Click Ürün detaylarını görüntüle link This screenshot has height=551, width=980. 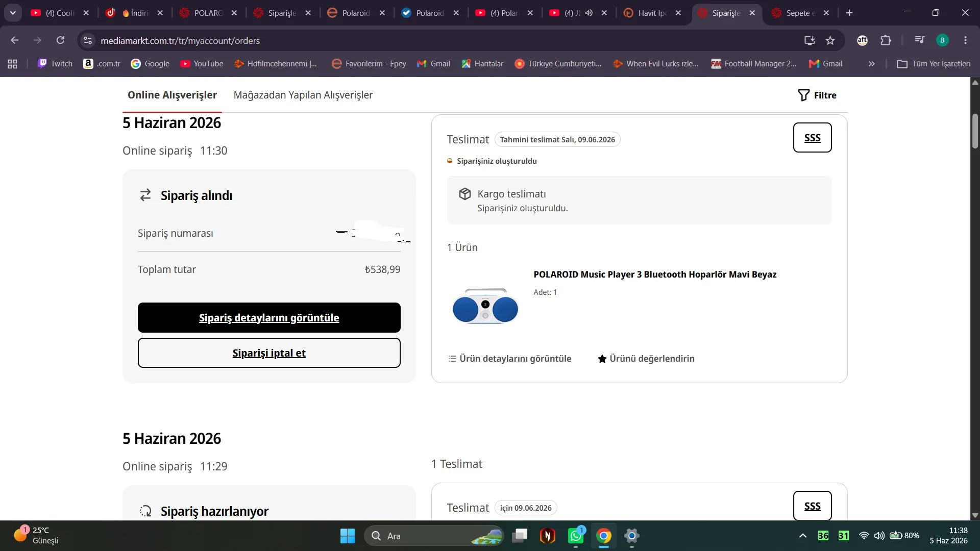pos(509,359)
